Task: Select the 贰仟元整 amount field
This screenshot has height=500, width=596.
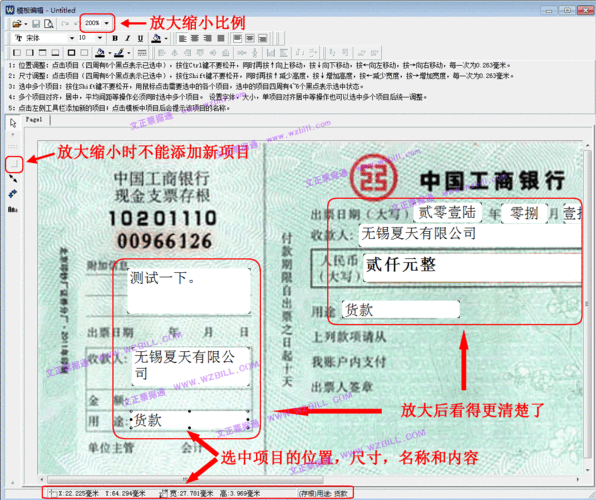Action: coord(472,268)
